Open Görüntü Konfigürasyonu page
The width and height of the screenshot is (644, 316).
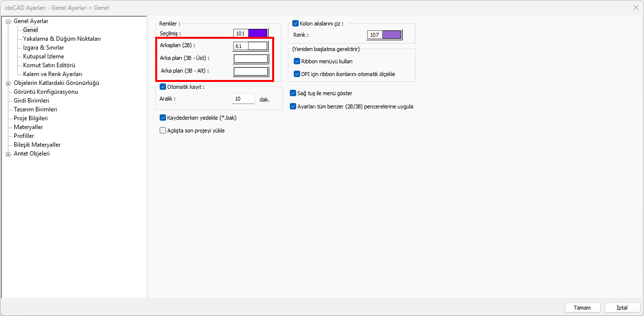46,92
